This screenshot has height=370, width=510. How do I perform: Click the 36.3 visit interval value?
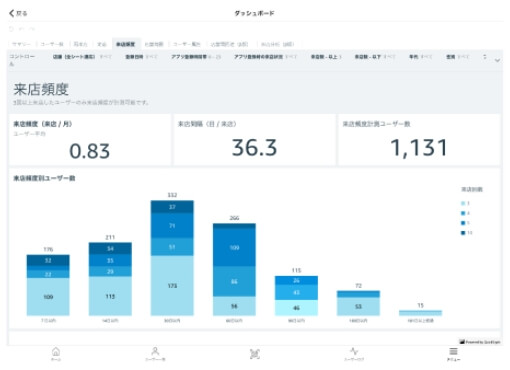coord(254,147)
